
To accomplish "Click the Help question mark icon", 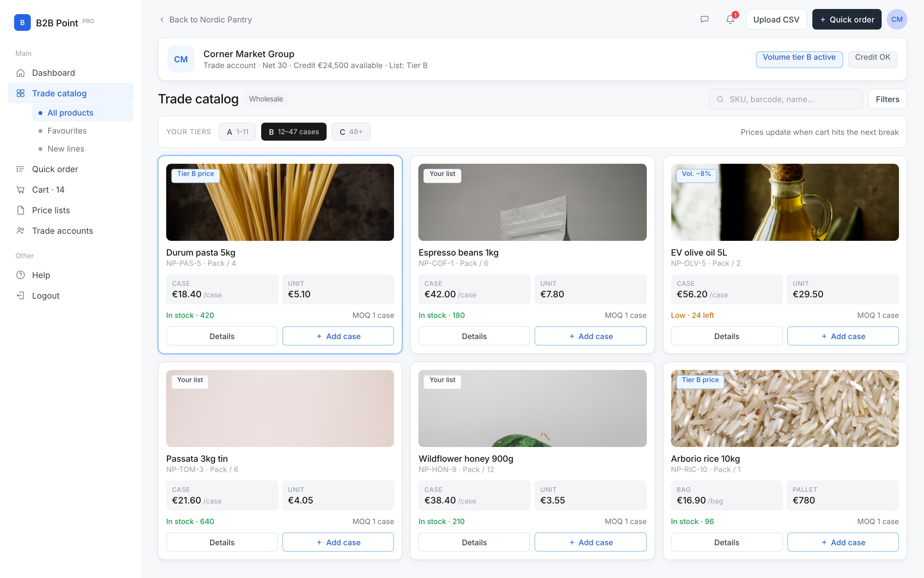I will pyautogui.click(x=21, y=275).
